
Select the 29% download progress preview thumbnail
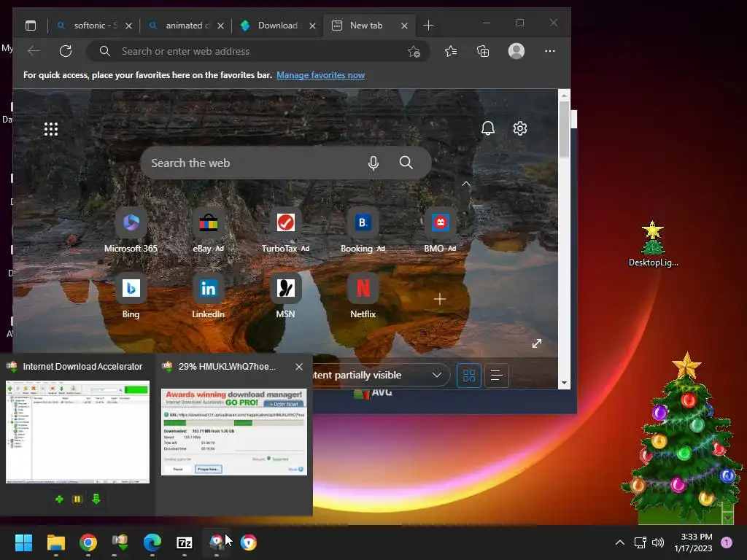234,432
